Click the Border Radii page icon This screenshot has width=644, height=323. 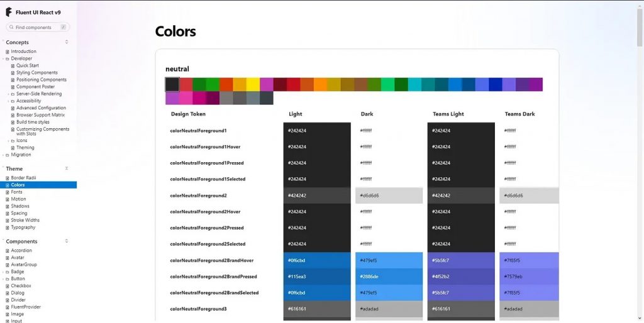click(x=8, y=178)
